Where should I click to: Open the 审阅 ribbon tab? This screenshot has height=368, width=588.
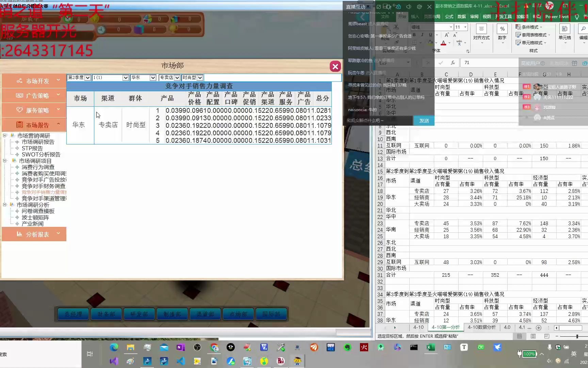tap(474, 16)
